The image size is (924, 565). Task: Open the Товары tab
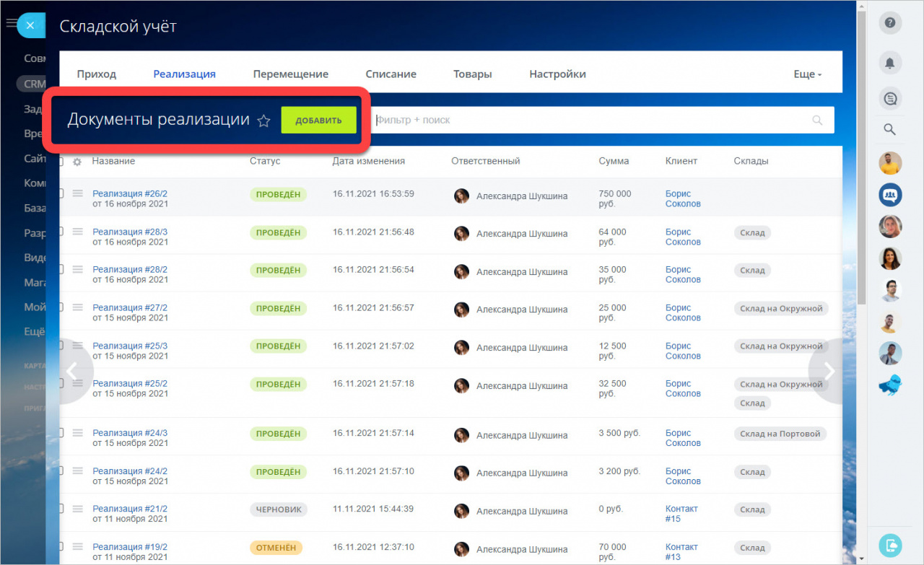[472, 74]
